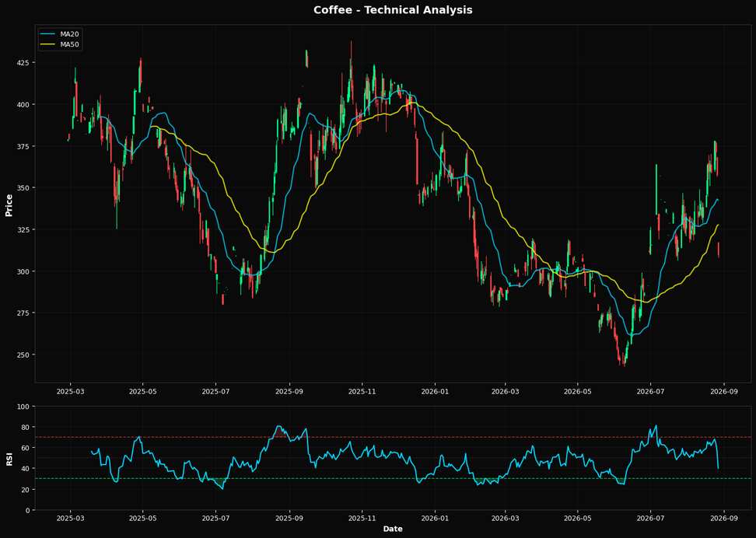756x538 pixels.
Task: Click the 2025-09 label under the RSI panel
Action: tap(289, 519)
